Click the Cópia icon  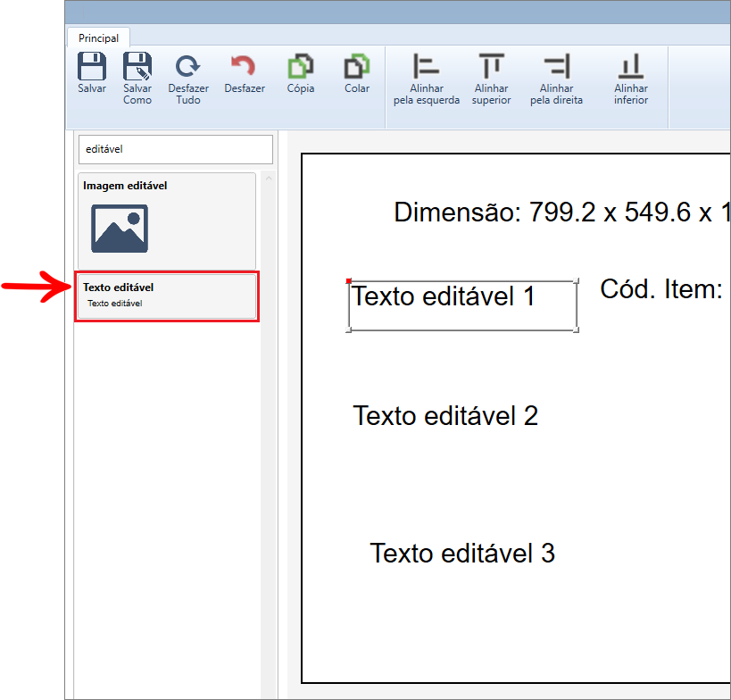tap(301, 67)
